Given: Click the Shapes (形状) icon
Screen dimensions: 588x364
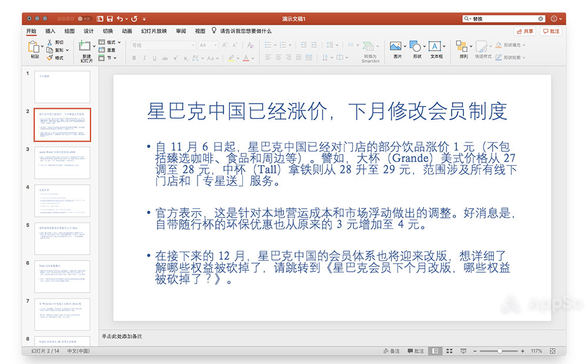Looking at the screenshot, I should (x=415, y=46).
